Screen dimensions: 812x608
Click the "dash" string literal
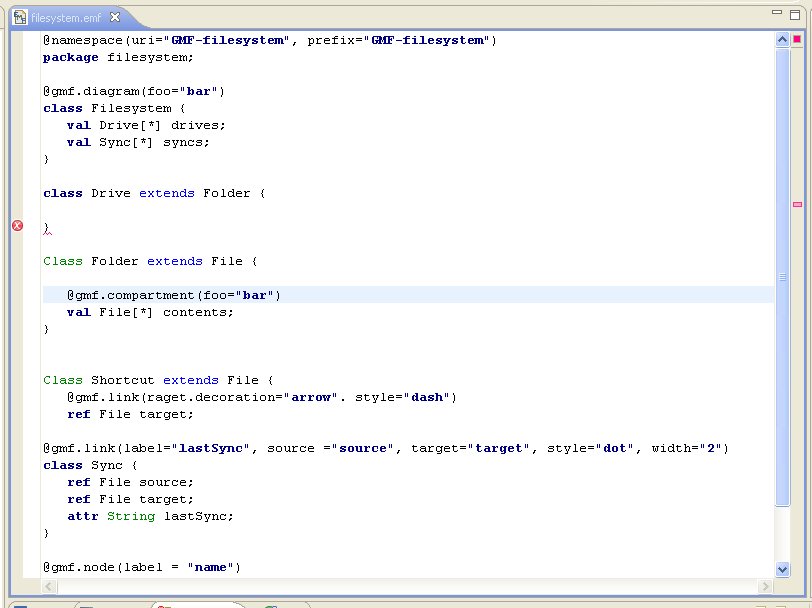tap(427, 397)
